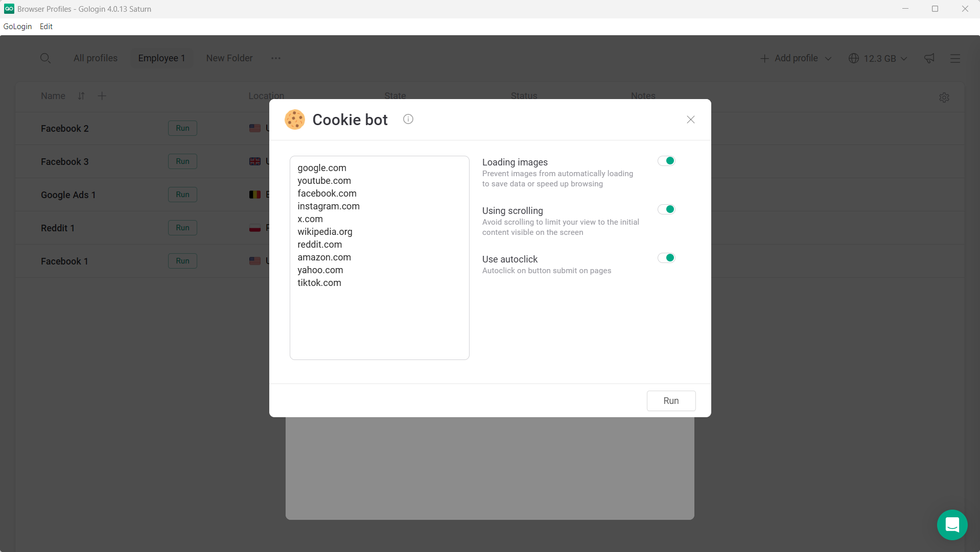Run the Cookie bot

pyautogui.click(x=671, y=400)
